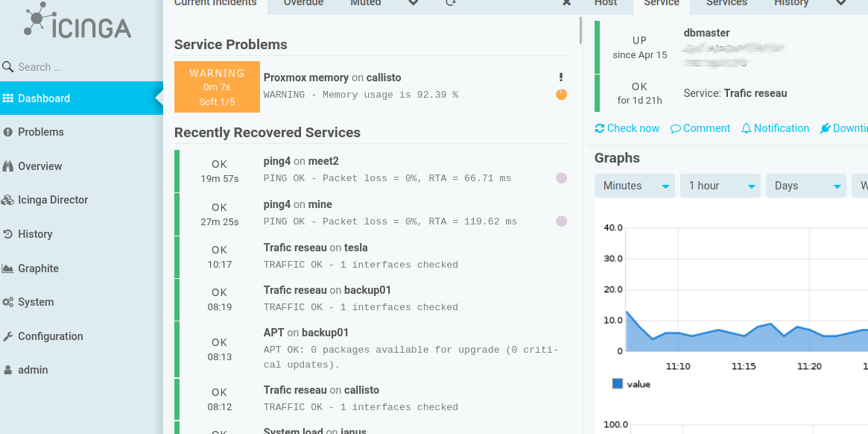Click the dashboard refresh icon
The height and width of the screenshot is (434, 868).
tap(451, 3)
